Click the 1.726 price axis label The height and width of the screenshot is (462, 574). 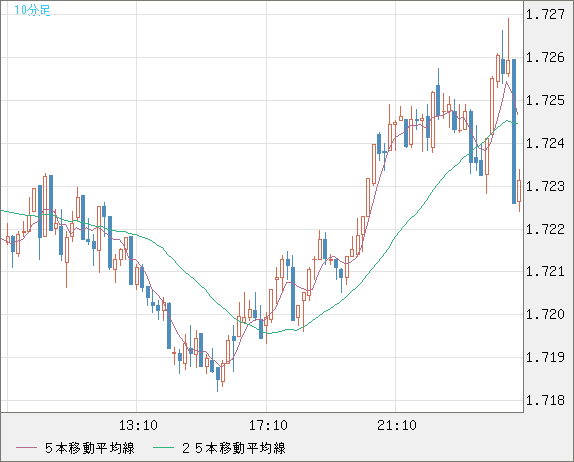[545, 57]
